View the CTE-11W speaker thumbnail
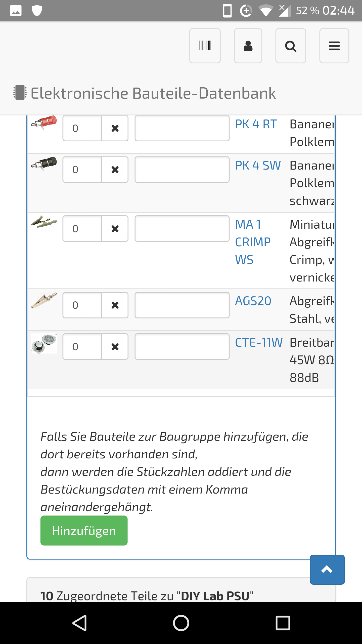362x644 pixels. pos(44,344)
